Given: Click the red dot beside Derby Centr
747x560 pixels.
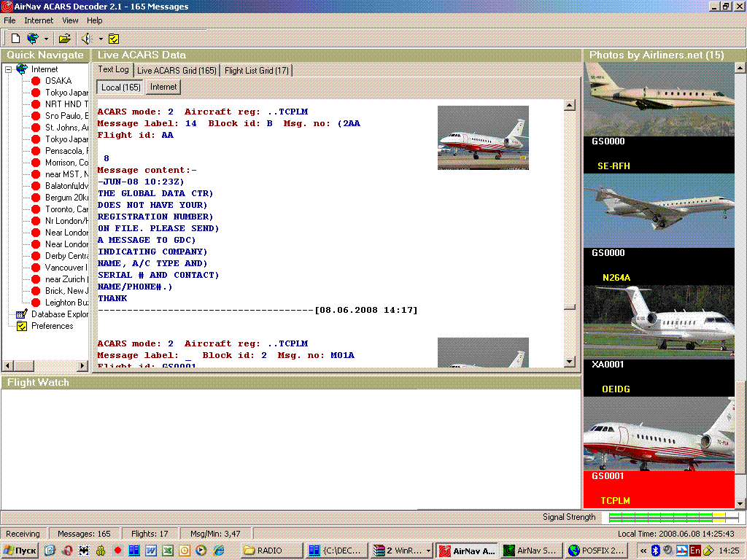Looking at the screenshot, I should 36,256.
